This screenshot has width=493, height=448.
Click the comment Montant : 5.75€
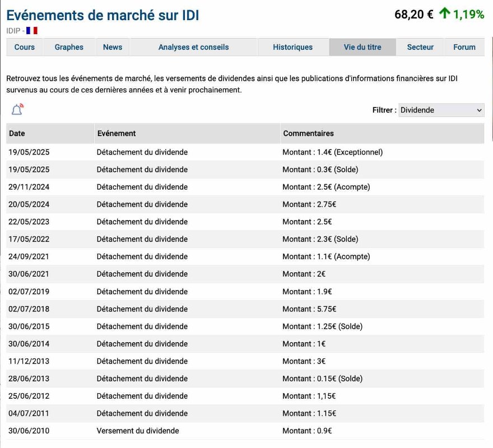[x=309, y=309]
